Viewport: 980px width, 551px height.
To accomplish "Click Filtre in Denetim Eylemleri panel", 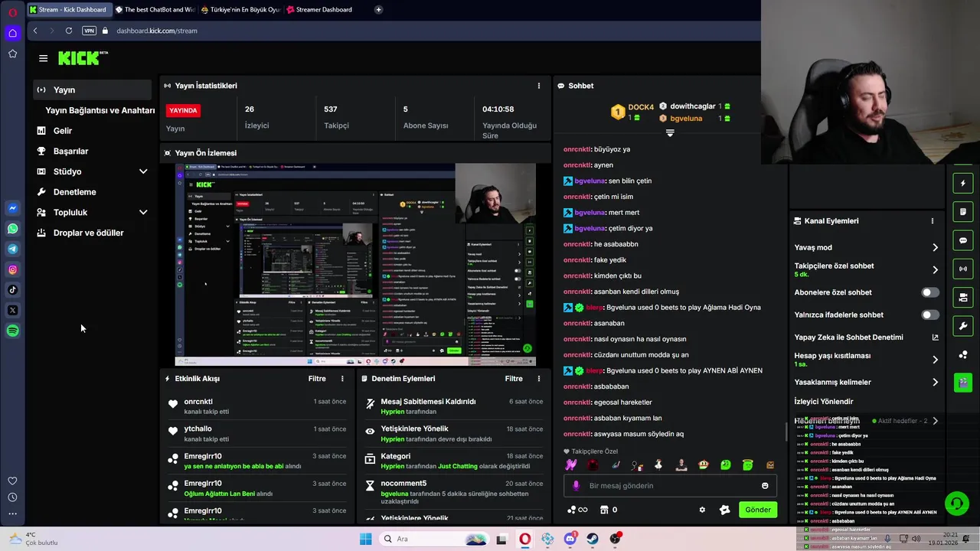I will 514,379.
